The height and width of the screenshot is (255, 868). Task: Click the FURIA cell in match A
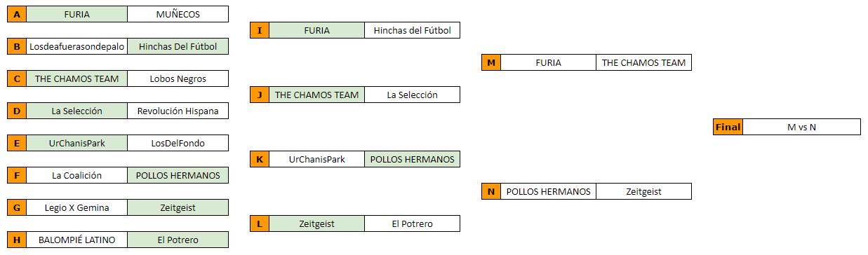pos(77,14)
